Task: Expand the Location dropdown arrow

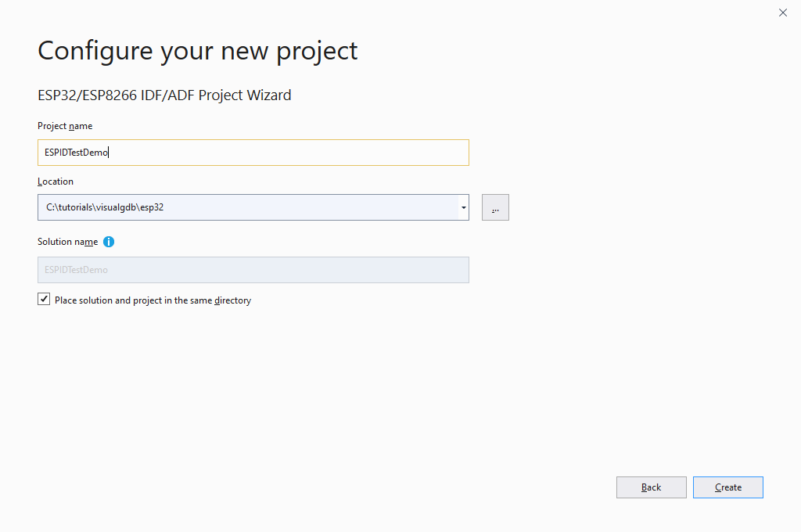Action: pos(463,207)
